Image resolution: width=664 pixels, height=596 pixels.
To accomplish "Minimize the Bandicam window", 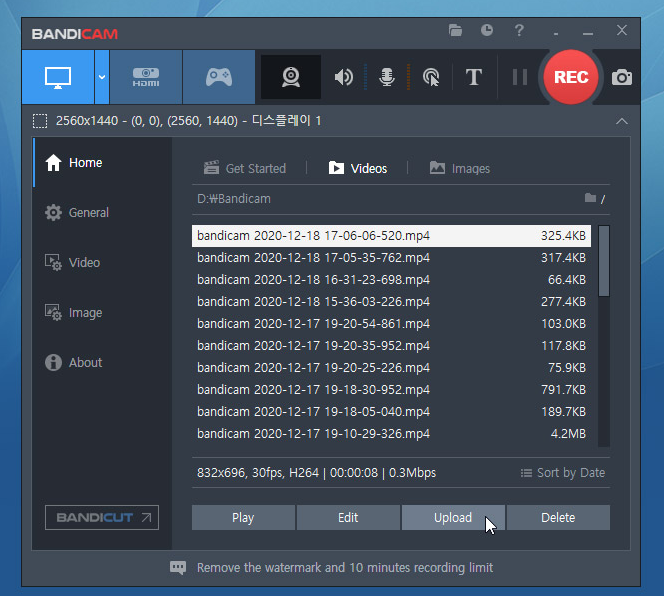I will coord(588,31).
